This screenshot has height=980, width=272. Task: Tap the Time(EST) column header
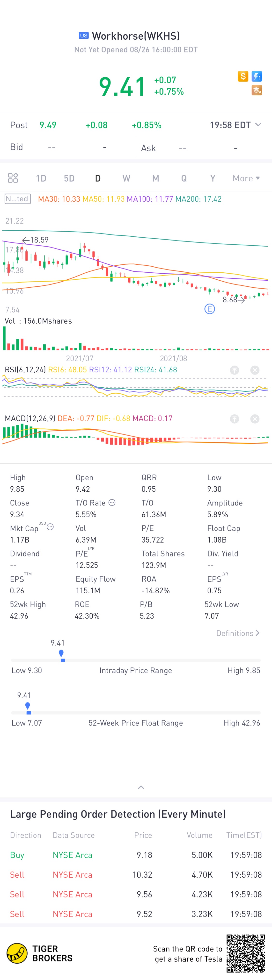click(x=244, y=835)
